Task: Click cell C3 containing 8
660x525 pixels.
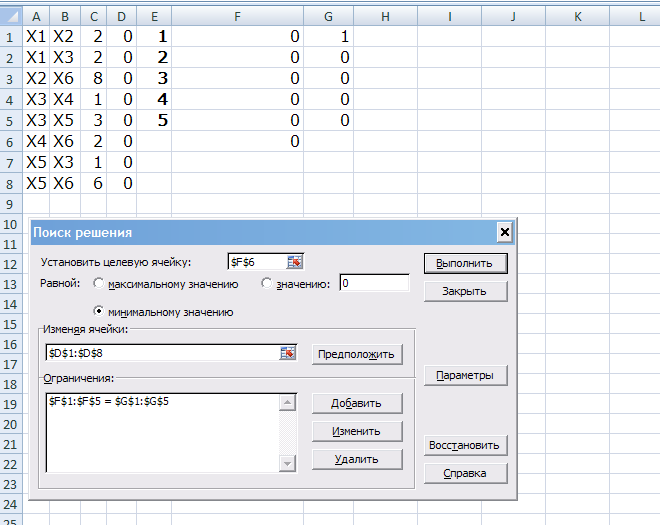Action: pyautogui.click(x=93, y=78)
